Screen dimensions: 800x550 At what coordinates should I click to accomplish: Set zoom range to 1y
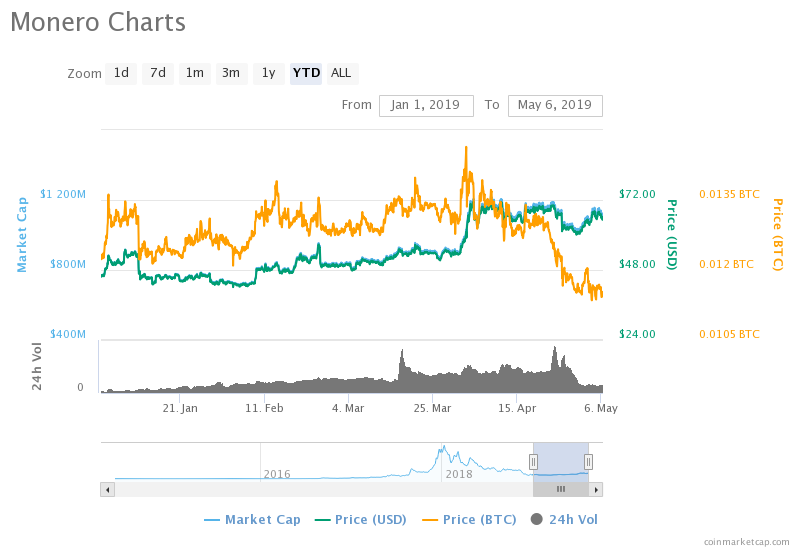pos(269,73)
